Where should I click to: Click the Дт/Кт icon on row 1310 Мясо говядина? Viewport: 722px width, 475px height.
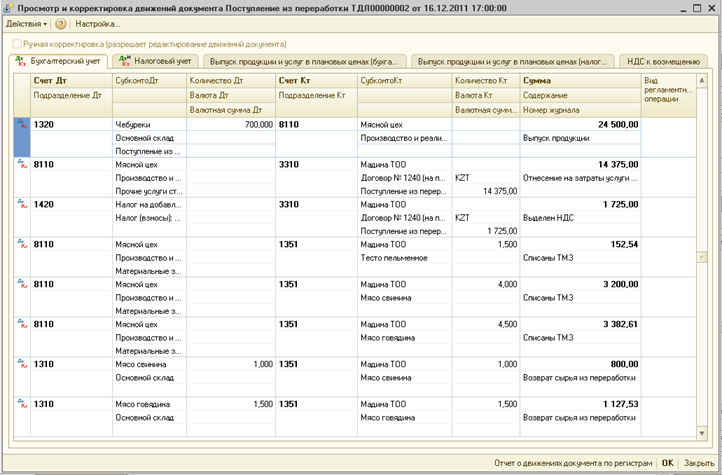21,405
